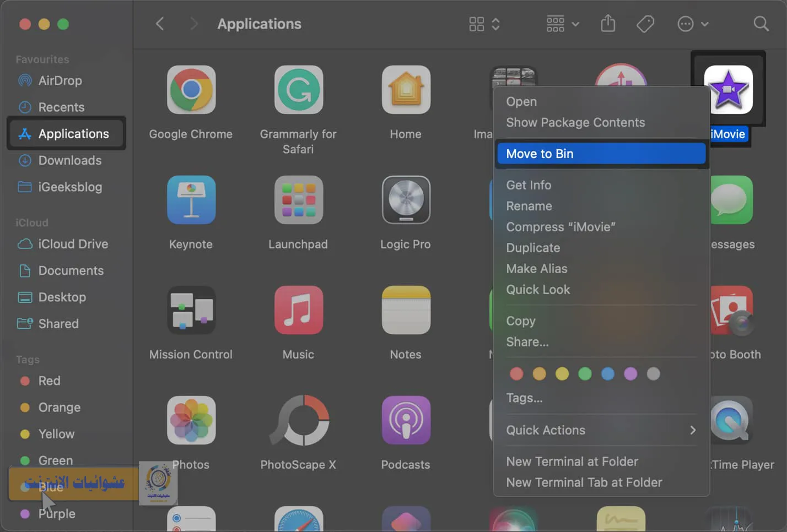Choose Show Package Contents
Image resolution: width=787 pixels, height=532 pixels.
pos(575,122)
